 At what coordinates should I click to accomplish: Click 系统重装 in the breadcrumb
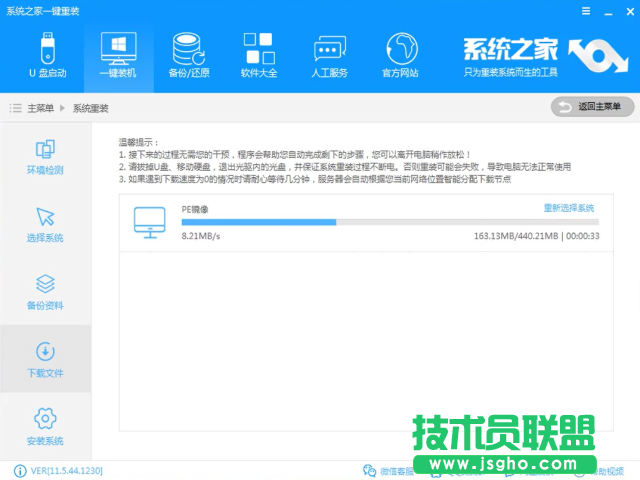point(90,107)
